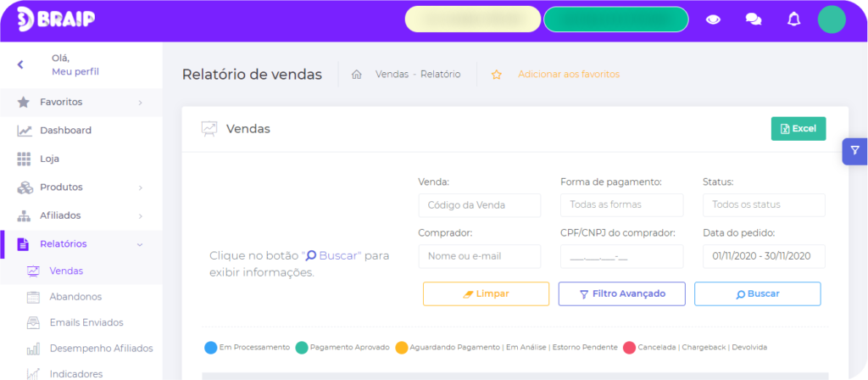Viewport: 868px width, 380px height.
Task: Click the Relatórios document icon
Action: coord(23,244)
